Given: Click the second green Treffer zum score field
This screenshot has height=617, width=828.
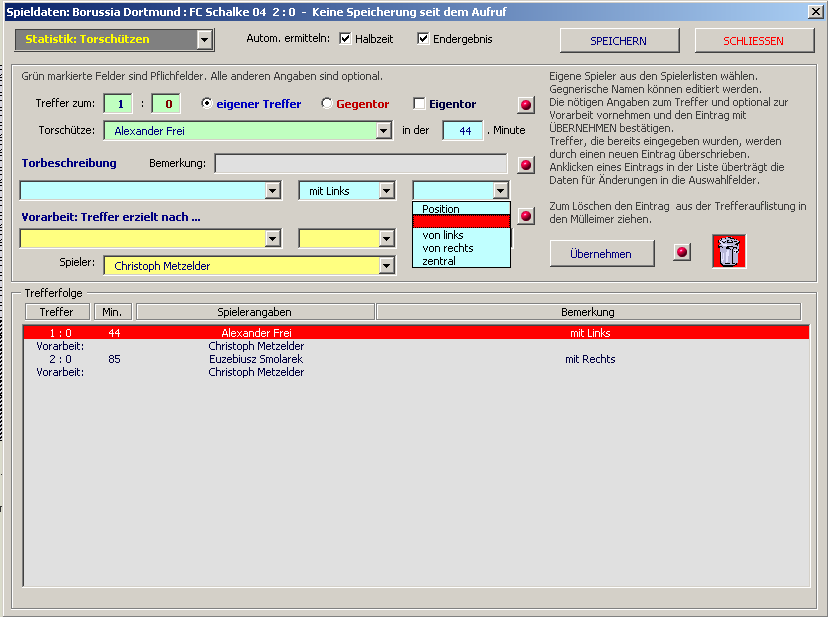Looking at the screenshot, I should tap(166, 104).
